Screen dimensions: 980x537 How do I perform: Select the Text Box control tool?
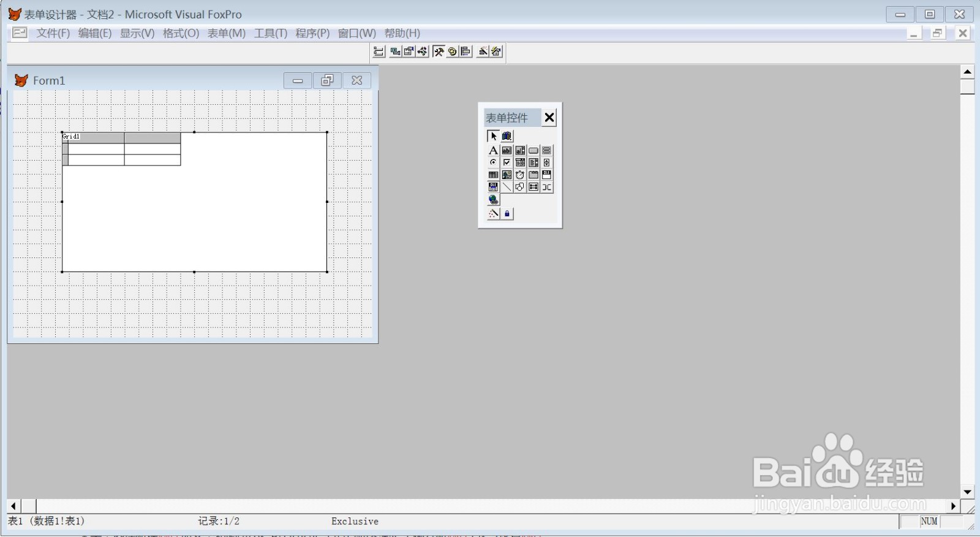click(x=507, y=150)
